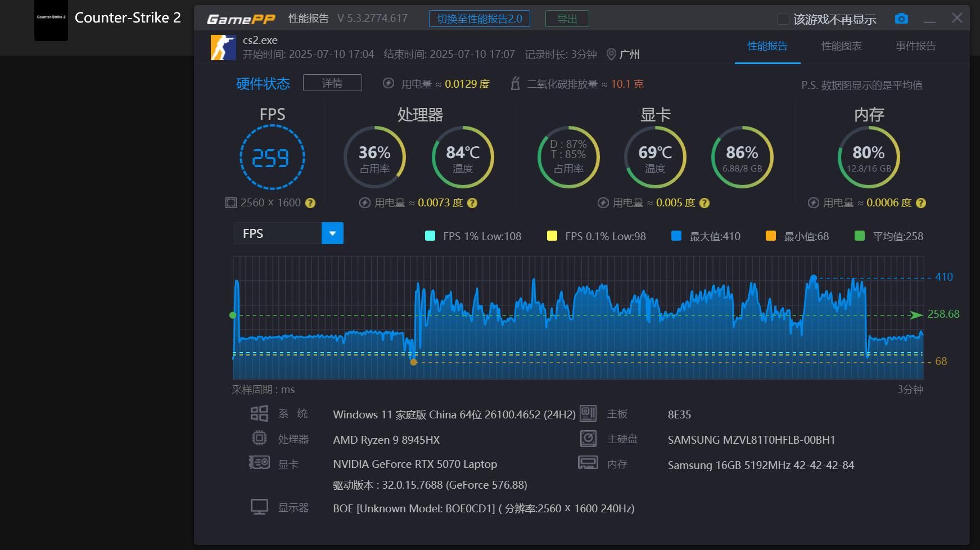Image resolution: width=980 pixels, height=550 pixels.
Task: Click the 导出 export button
Action: coord(567,18)
